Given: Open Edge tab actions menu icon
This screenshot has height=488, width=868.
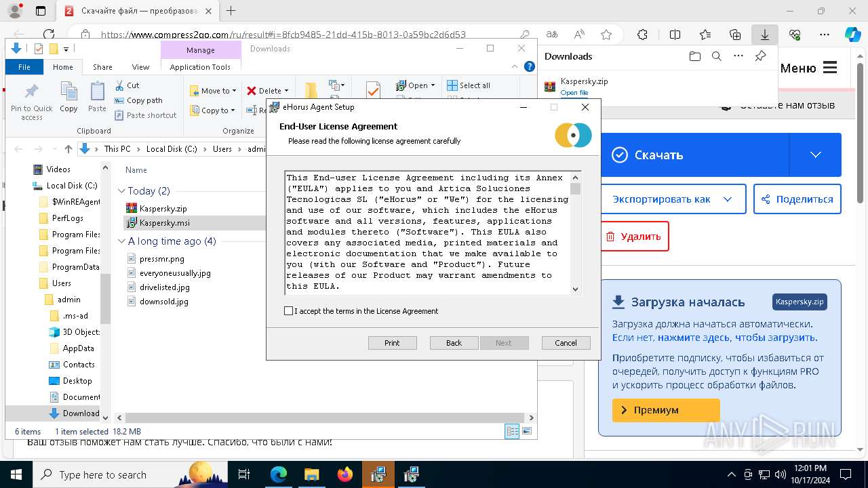Looking at the screenshot, I should pos(41,11).
